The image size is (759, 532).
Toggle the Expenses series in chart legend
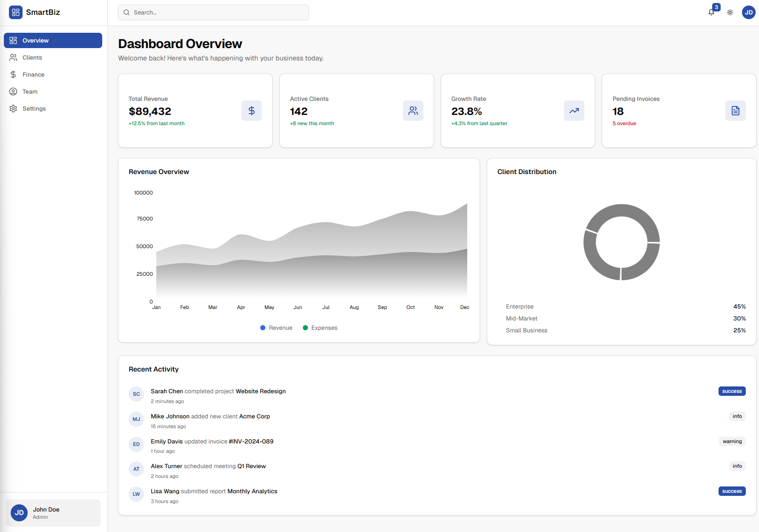320,328
